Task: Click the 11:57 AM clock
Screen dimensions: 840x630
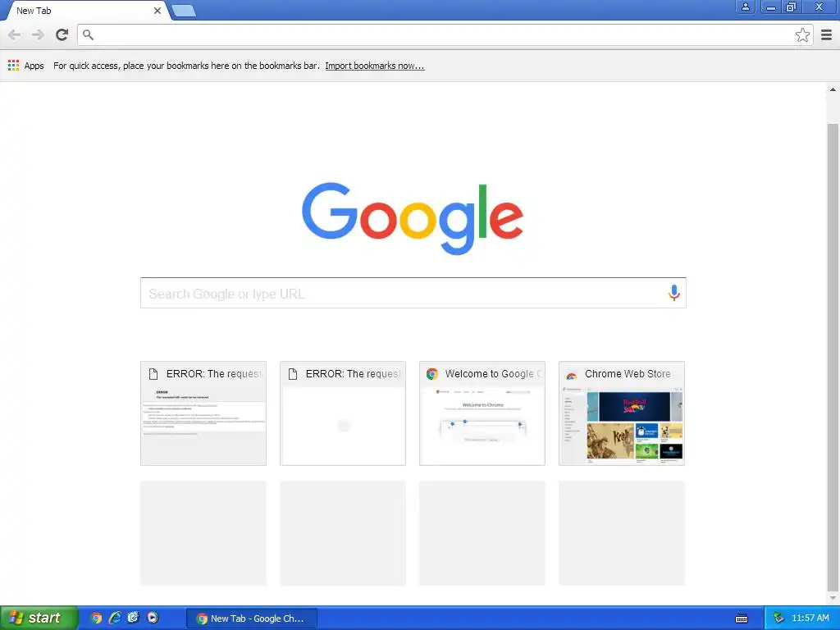Action: click(810, 619)
